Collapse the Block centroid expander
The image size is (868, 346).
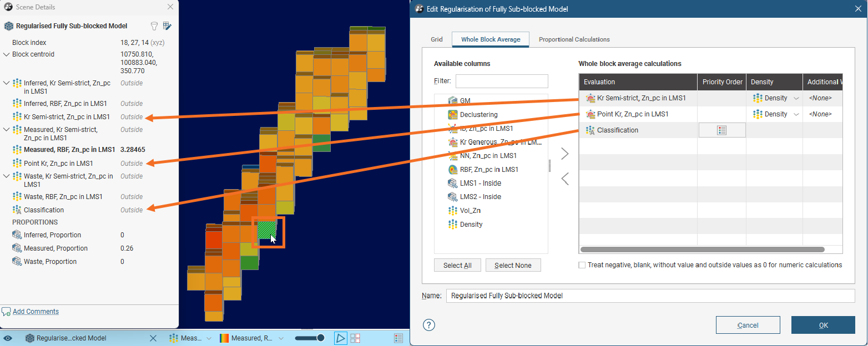(6, 54)
